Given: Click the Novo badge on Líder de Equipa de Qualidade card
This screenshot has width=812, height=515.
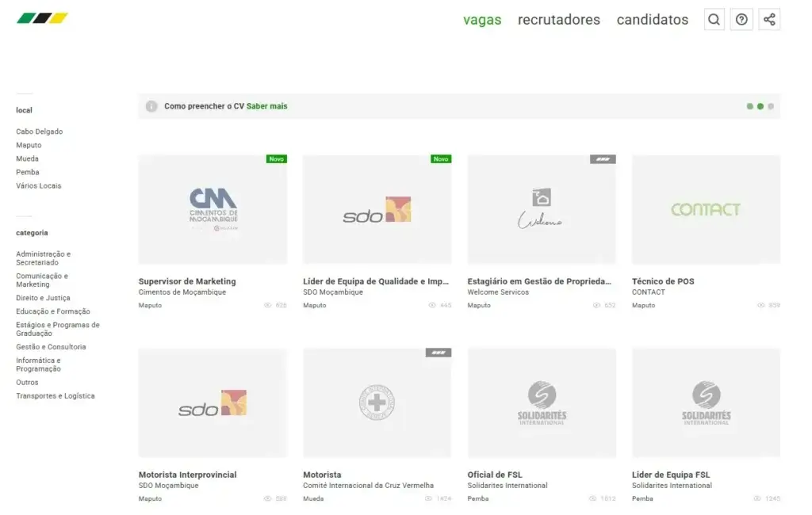Looking at the screenshot, I should 441,159.
